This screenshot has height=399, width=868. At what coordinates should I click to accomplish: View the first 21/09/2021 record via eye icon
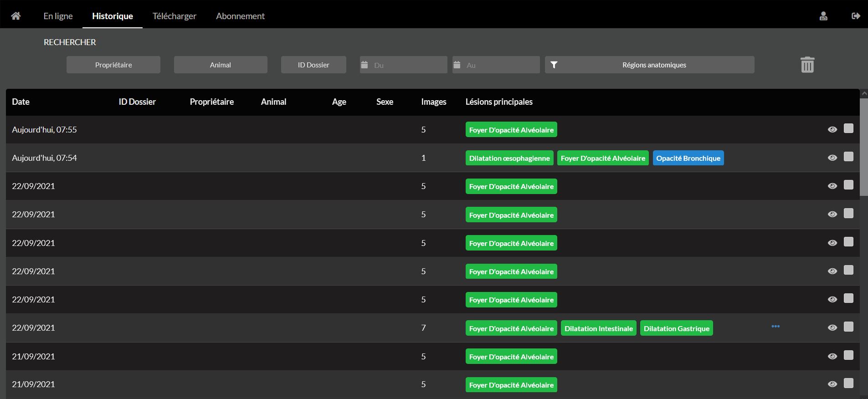pyautogui.click(x=832, y=356)
